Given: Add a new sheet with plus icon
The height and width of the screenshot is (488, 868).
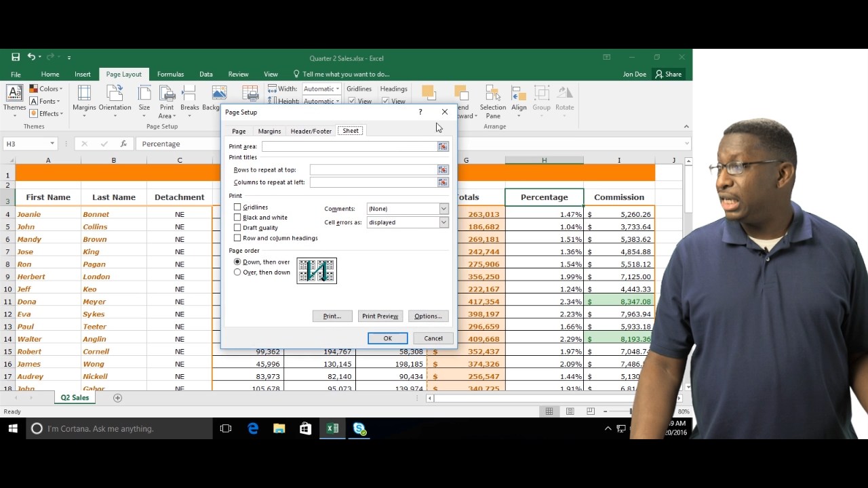Looking at the screenshot, I should point(117,398).
